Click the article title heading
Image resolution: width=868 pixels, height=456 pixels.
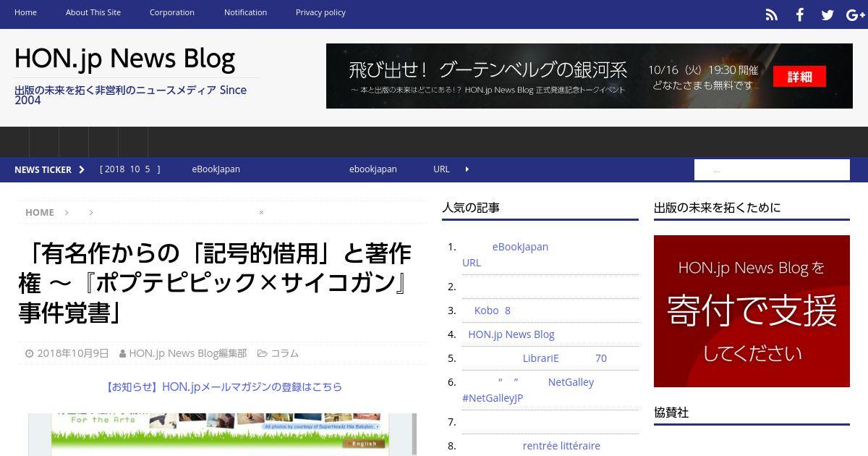pos(215,282)
